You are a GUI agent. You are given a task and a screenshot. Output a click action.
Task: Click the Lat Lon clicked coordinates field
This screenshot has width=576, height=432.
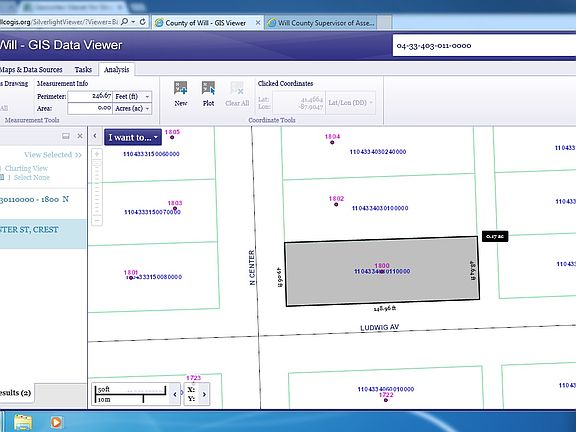coord(298,103)
